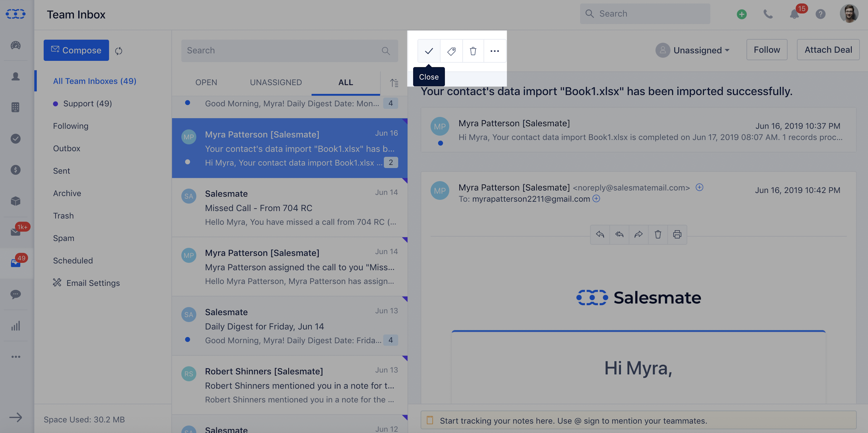This screenshot has width=868, height=433.
Task: Open the Archive folder
Action: [67, 193]
